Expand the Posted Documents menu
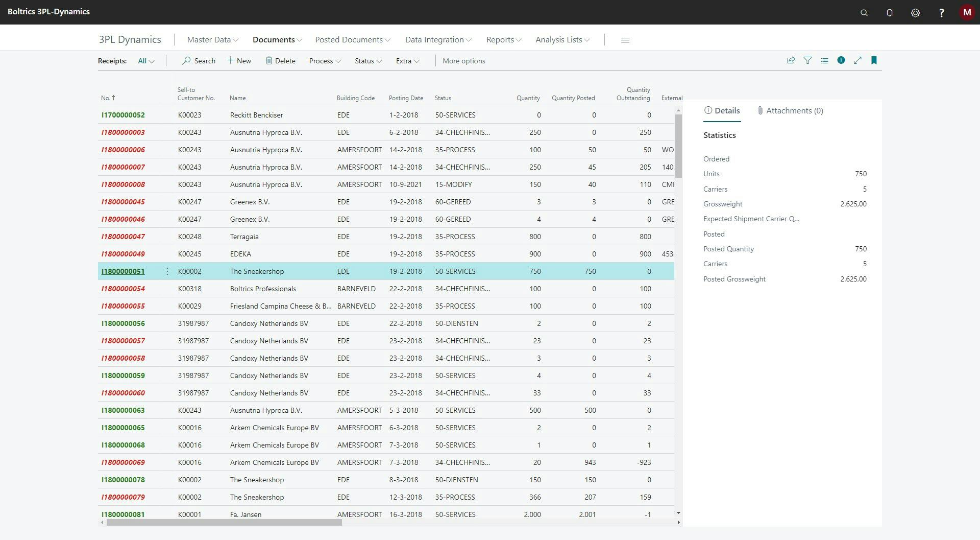The height and width of the screenshot is (540, 980). tap(353, 40)
